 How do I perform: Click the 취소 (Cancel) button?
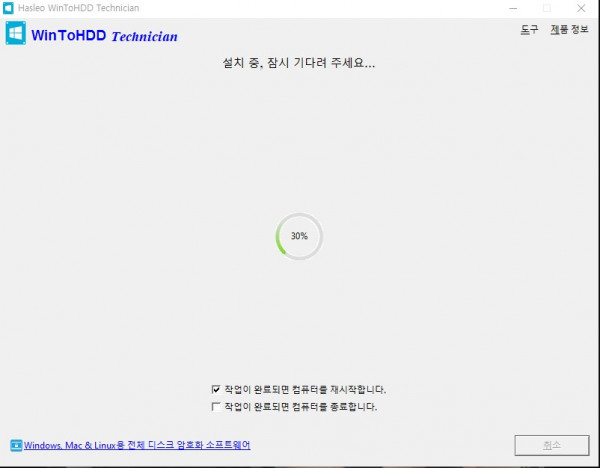551,445
